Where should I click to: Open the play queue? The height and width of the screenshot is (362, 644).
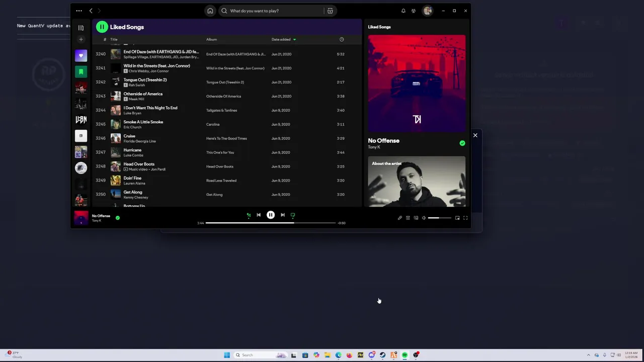[x=408, y=218]
